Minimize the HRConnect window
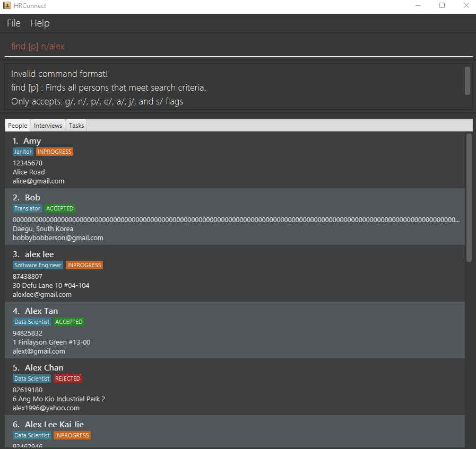The height and width of the screenshot is (449, 476). tap(418, 5)
